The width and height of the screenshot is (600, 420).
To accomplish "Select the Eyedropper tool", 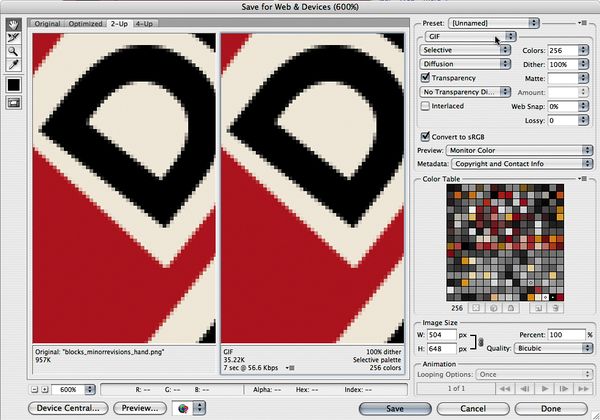I will click(x=14, y=63).
